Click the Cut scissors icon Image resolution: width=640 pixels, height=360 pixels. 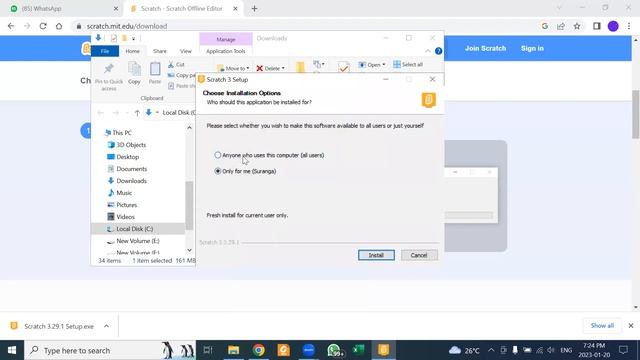(x=171, y=65)
